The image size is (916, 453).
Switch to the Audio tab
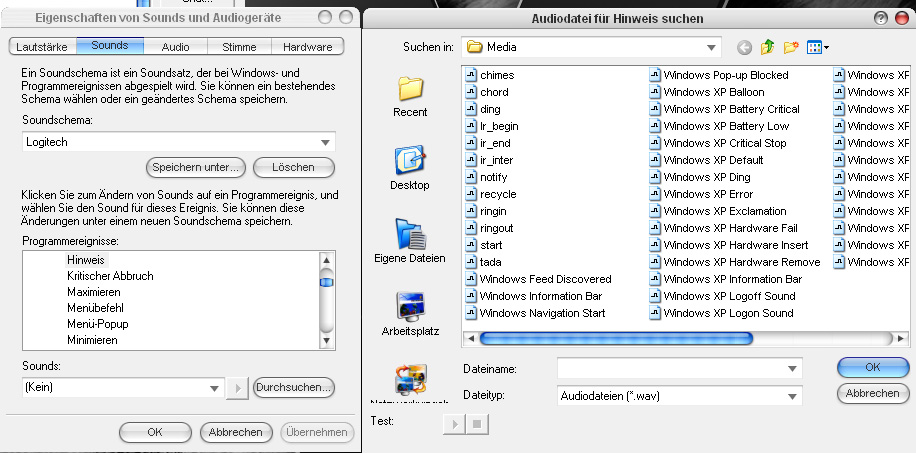click(x=175, y=47)
